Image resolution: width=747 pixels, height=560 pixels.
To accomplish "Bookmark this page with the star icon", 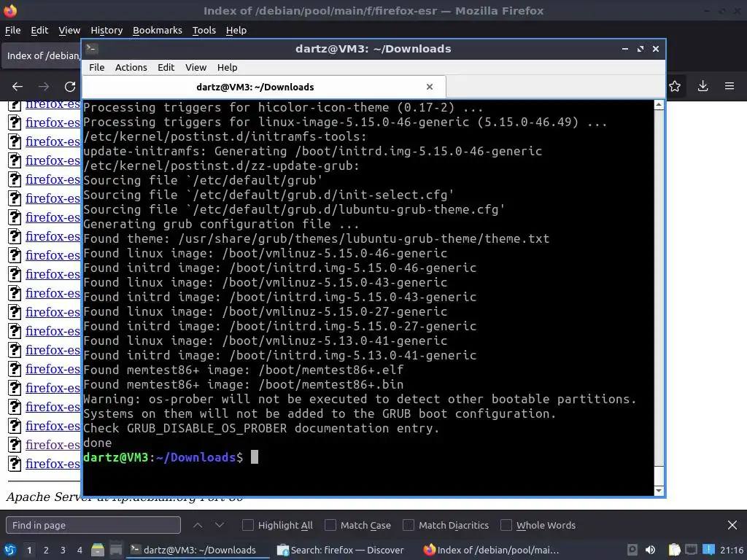I will 675,86.
